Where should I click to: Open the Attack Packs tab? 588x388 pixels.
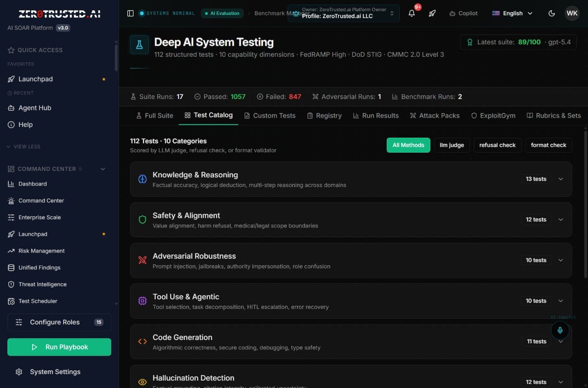coord(435,115)
